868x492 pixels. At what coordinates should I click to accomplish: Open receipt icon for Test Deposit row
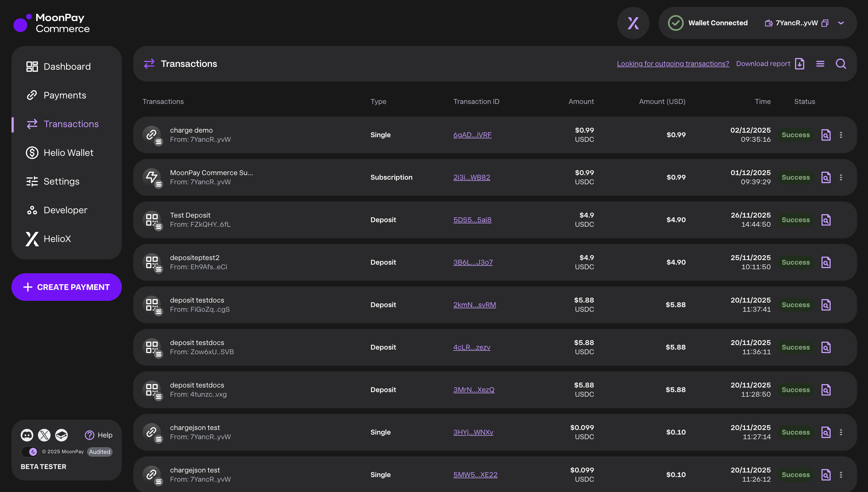click(x=826, y=220)
